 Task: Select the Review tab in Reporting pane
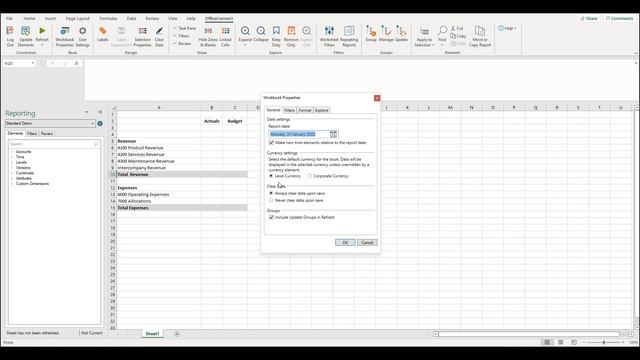pos(47,133)
